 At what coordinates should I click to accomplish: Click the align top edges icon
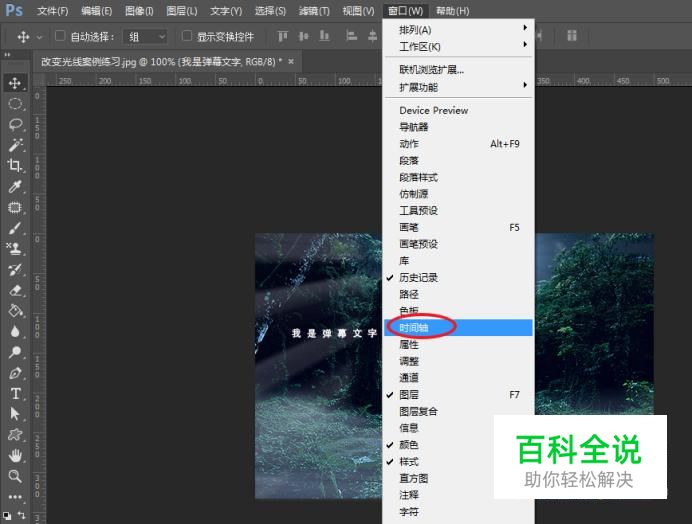click(282, 36)
